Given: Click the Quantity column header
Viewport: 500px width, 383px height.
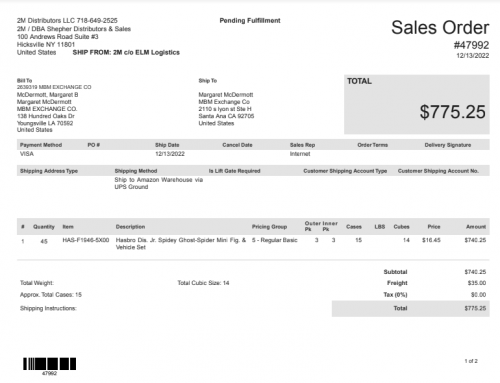Looking at the screenshot, I should coord(44,227).
